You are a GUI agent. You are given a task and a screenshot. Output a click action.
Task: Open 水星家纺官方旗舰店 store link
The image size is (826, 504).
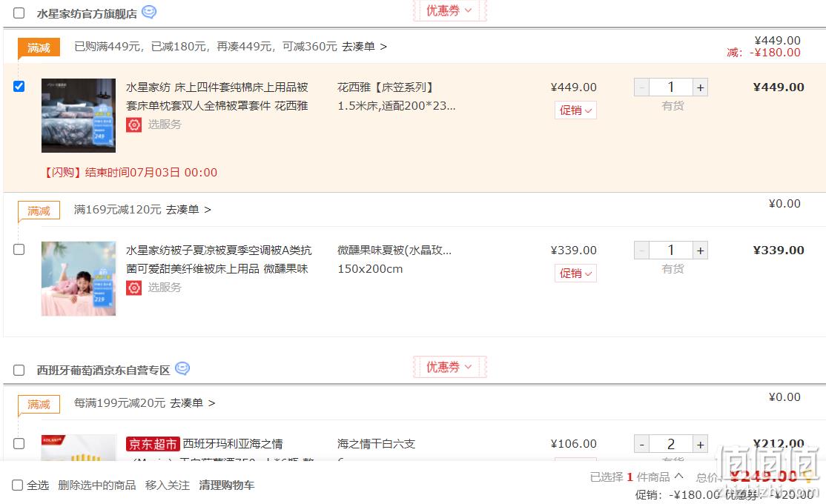pyautogui.click(x=87, y=13)
